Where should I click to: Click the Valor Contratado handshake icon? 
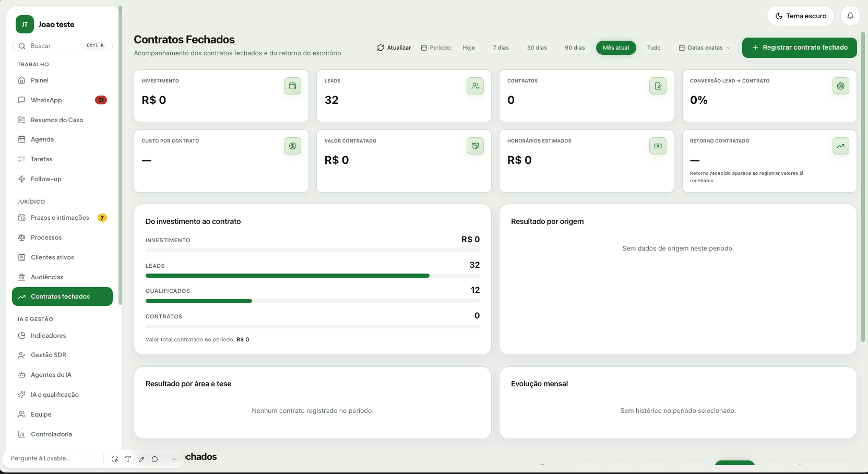(475, 146)
